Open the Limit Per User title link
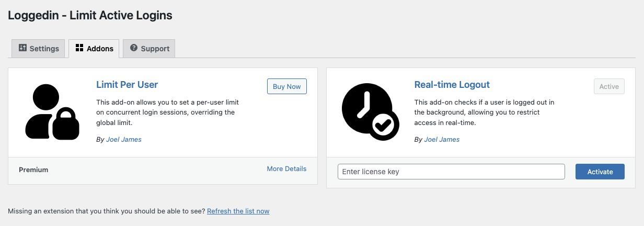 pyautogui.click(x=127, y=85)
